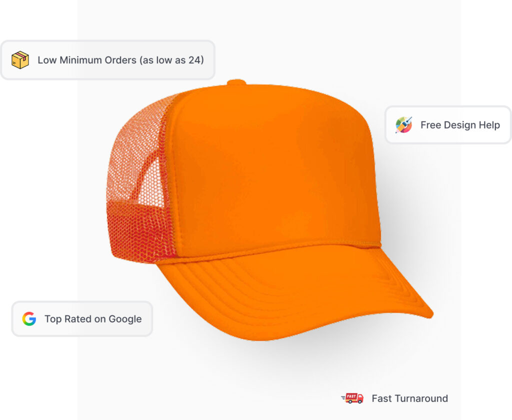Click the "(as low as 24)" parenthetical text
This screenshot has width=512, height=420.
click(x=172, y=60)
